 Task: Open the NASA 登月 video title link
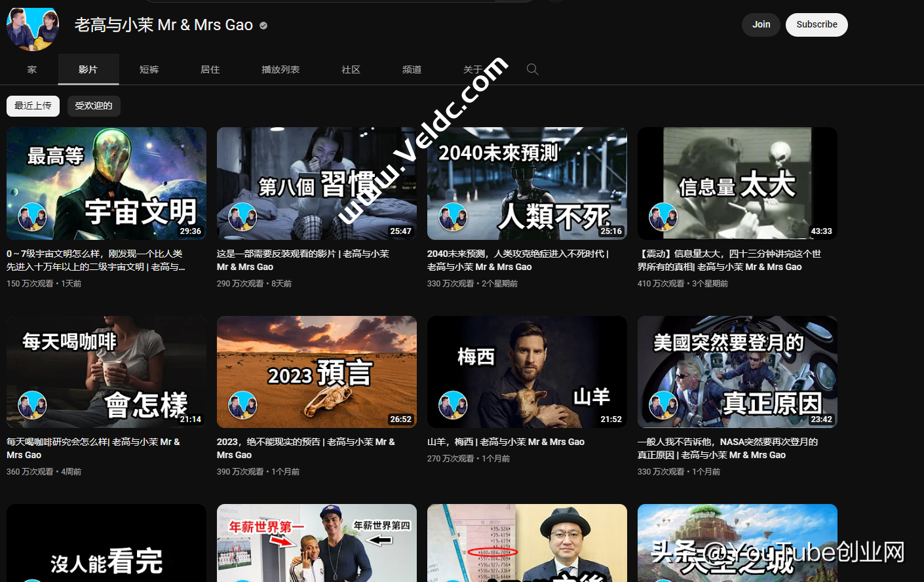[x=727, y=448]
